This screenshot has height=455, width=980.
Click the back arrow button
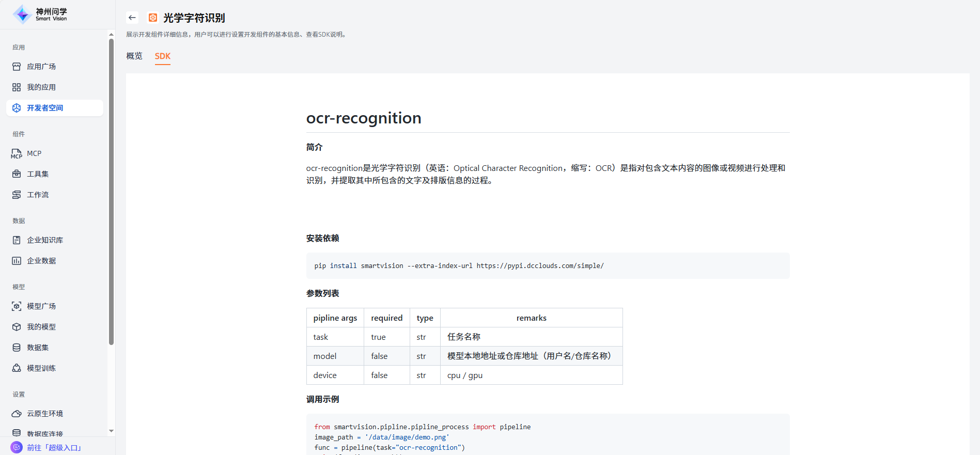132,18
